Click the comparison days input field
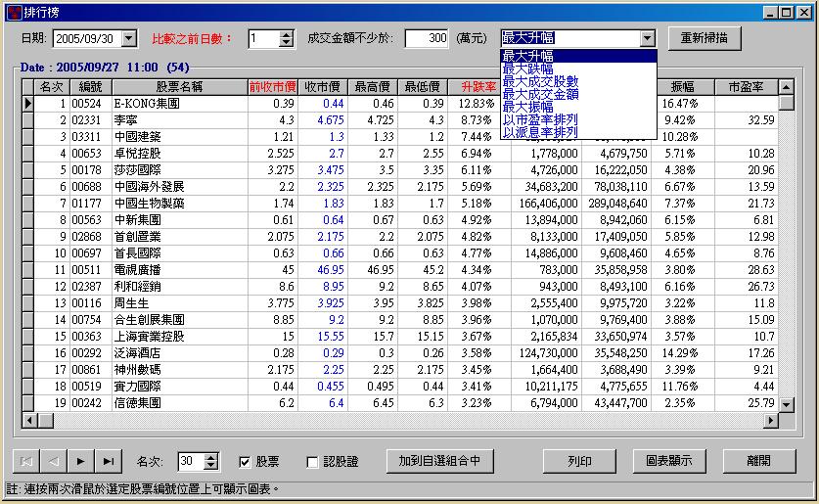This screenshot has width=819, height=504. (x=264, y=38)
